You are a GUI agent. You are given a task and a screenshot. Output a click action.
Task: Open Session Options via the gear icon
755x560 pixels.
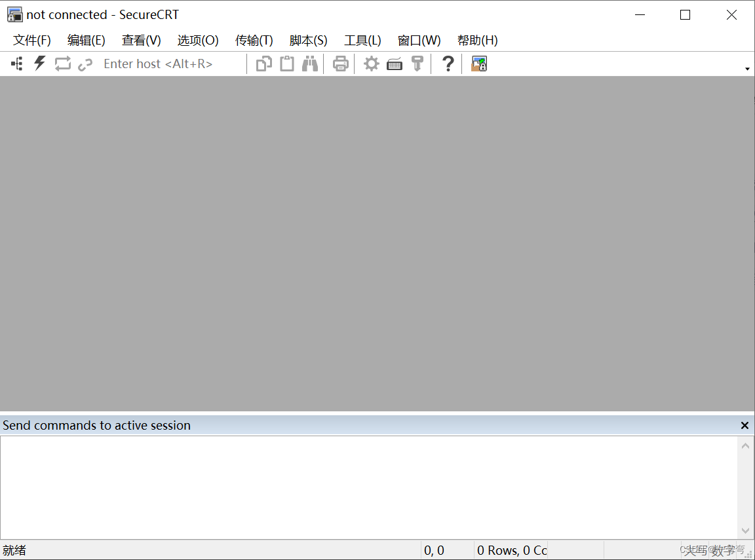(371, 64)
